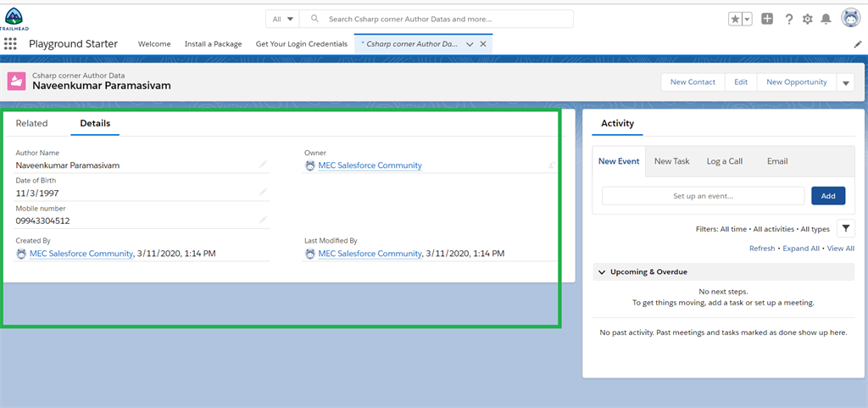
Task: Click the Playground Starter app name
Action: click(x=73, y=44)
